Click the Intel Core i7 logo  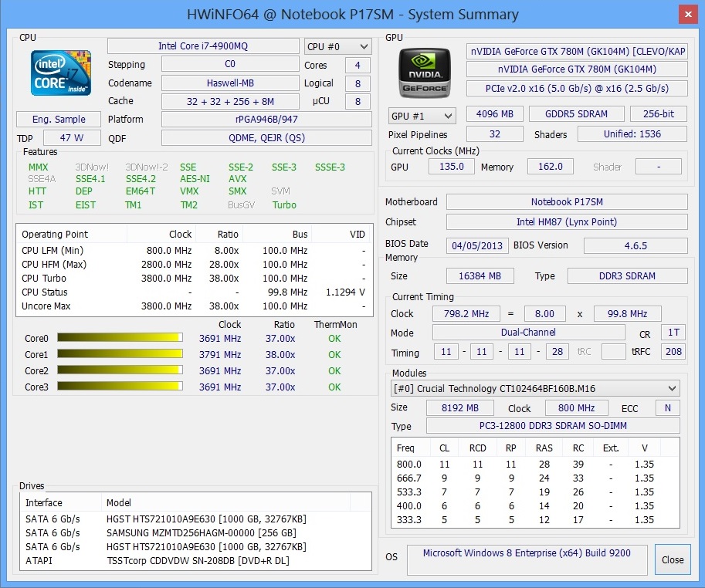pos(61,73)
